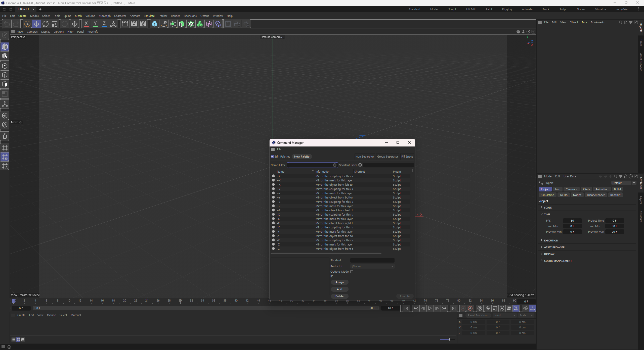
Task: Click the Viewport Solo icon
Action: coord(5,116)
